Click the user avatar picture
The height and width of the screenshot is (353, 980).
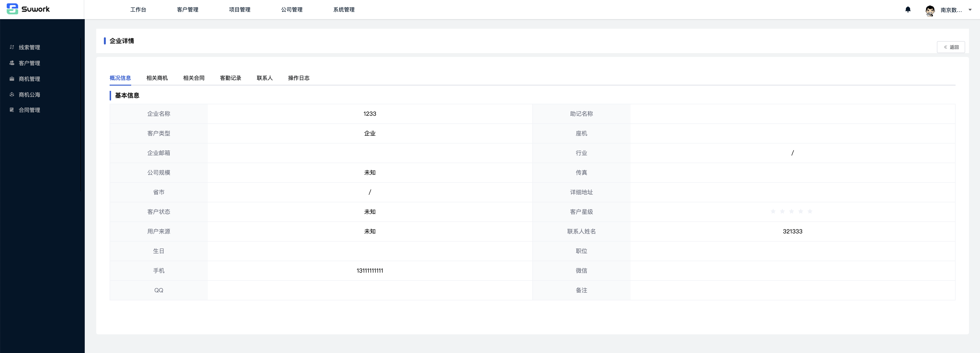coord(930,10)
